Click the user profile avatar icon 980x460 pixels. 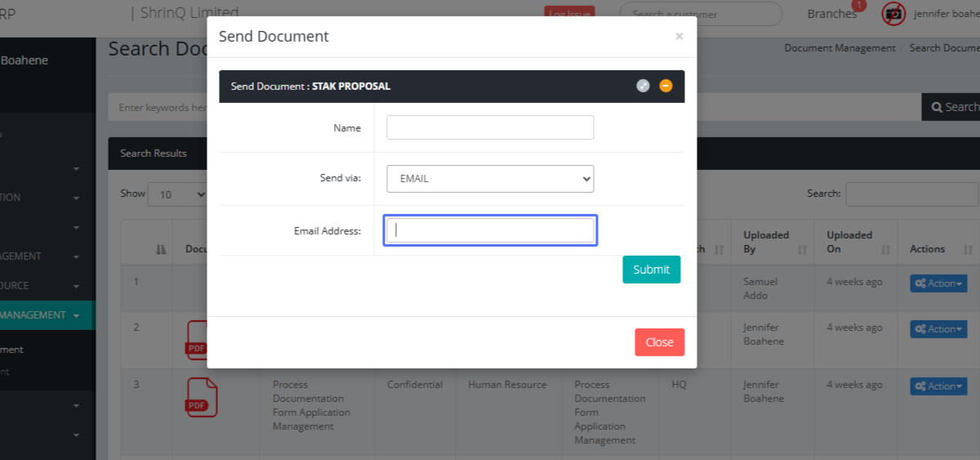point(893,13)
